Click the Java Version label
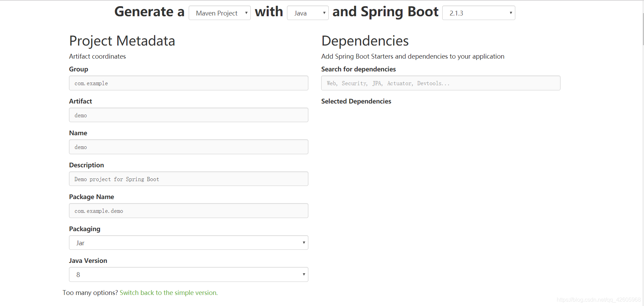Viewport: 644px width, 306px height. click(x=88, y=260)
